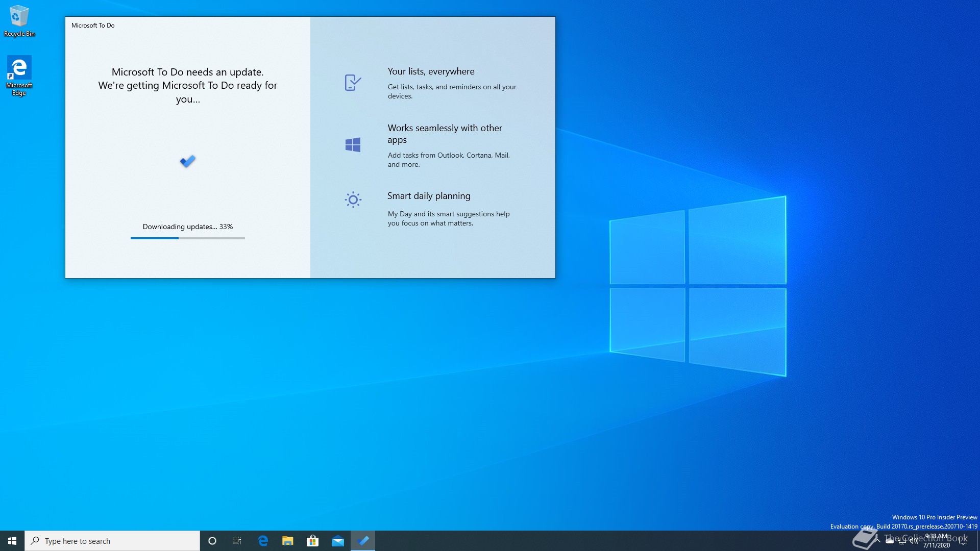Open the Mail app from the taskbar
Screen dimensions: 980x551
[x=338, y=541]
